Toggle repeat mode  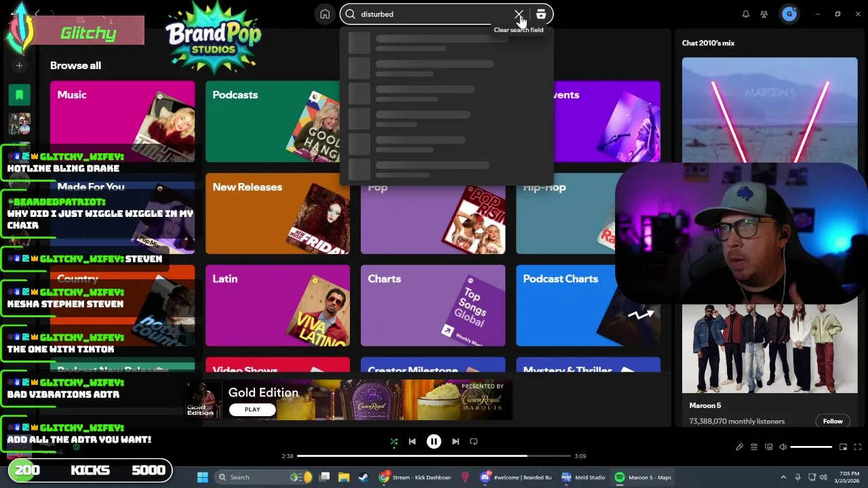point(474,441)
